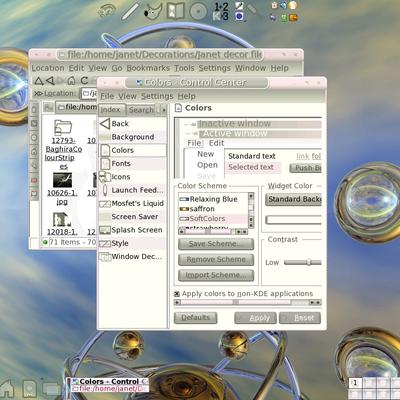The height and width of the screenshot is (400, 400).
Task: Click the Colors panel horizontal scrollbar
Action: tap(248, 302)
